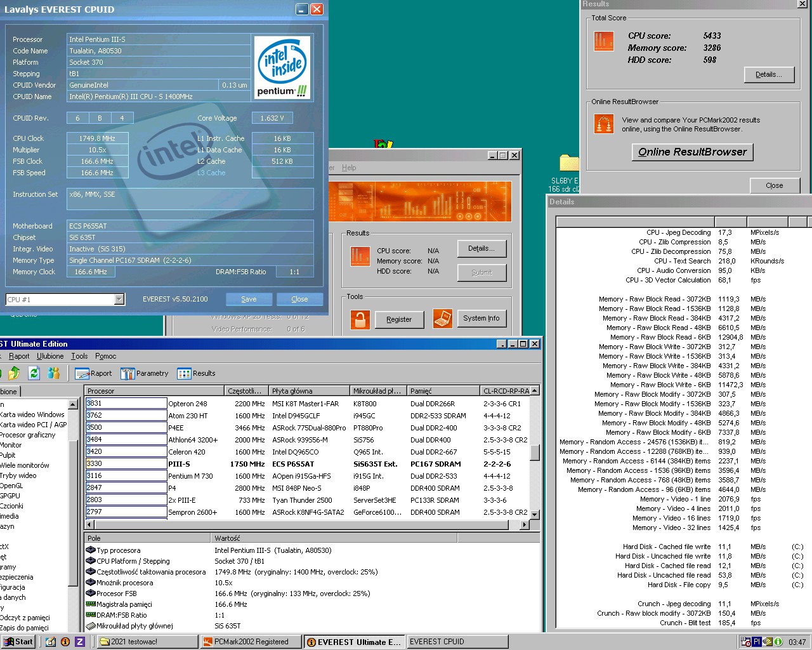Click the Save button in EVEREST CPUID
The height and width of the screenshot is (650, 812).
tap(249, 299)
